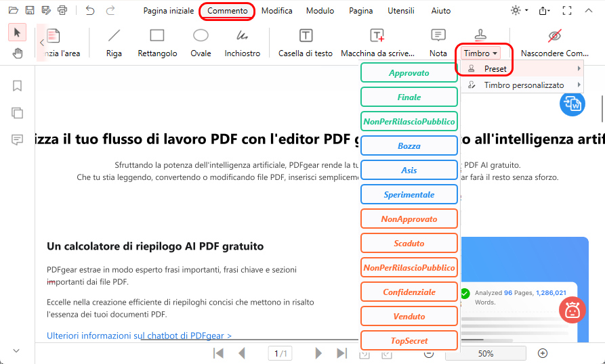The width and height of the screenshot is (605, 364).
Task: Pick the Venduto stamp
Action: pos(409,316)
